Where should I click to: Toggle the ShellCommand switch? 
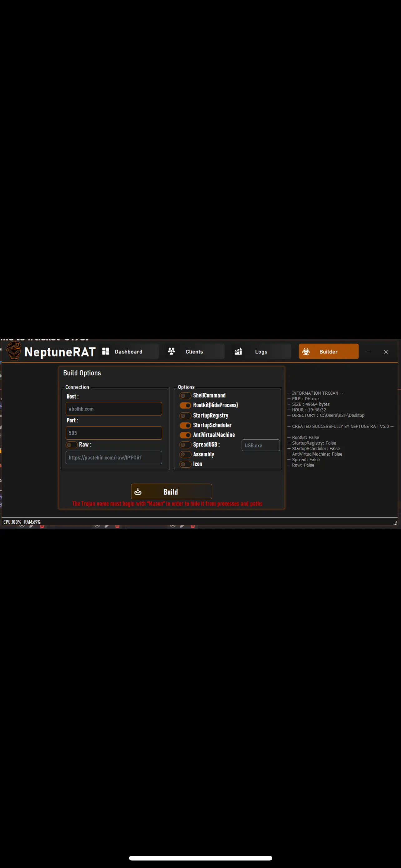point(185,396)
